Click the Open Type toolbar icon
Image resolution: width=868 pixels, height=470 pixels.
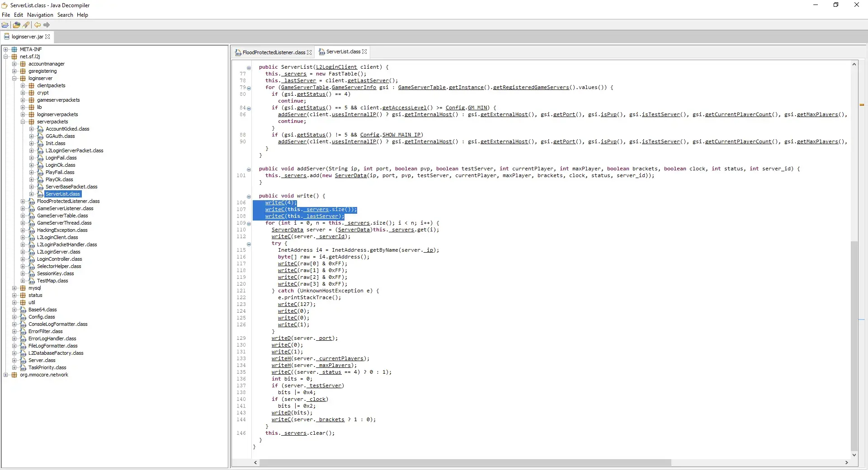coord(17,25)
